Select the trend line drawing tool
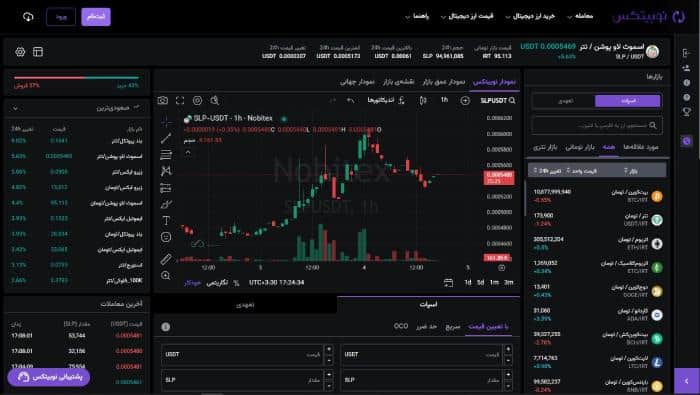This screenshot has width=700, height=395. tap(166, 138)
